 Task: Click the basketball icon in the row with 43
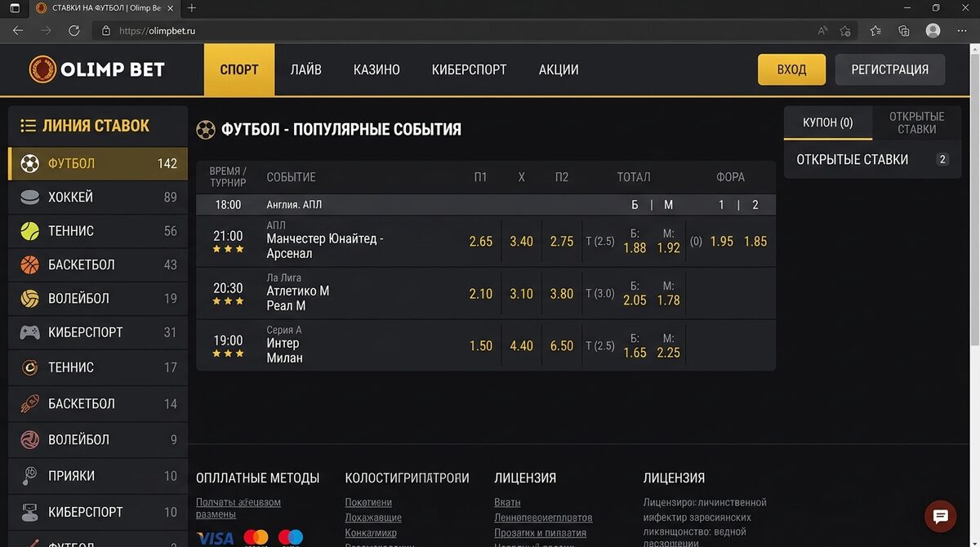tap(30, 265)
